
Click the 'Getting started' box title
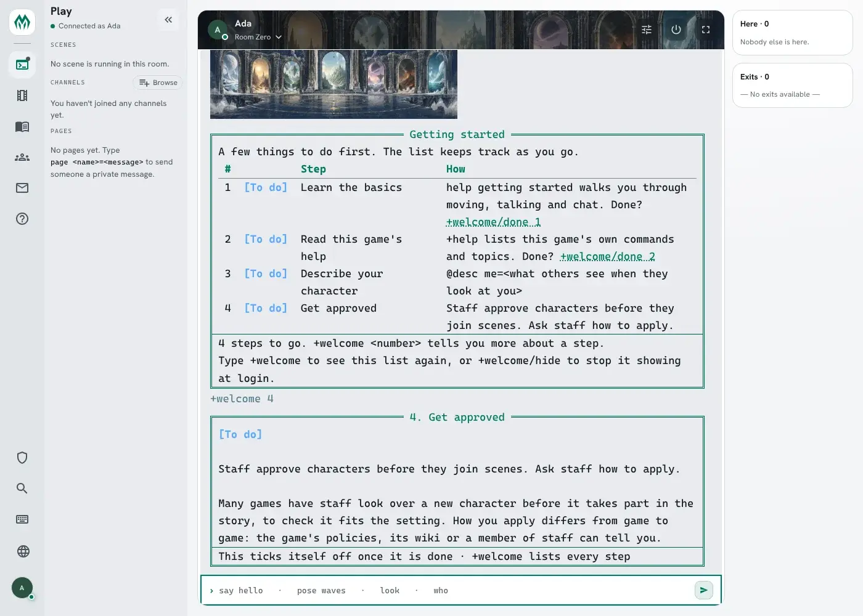point(457,134)
